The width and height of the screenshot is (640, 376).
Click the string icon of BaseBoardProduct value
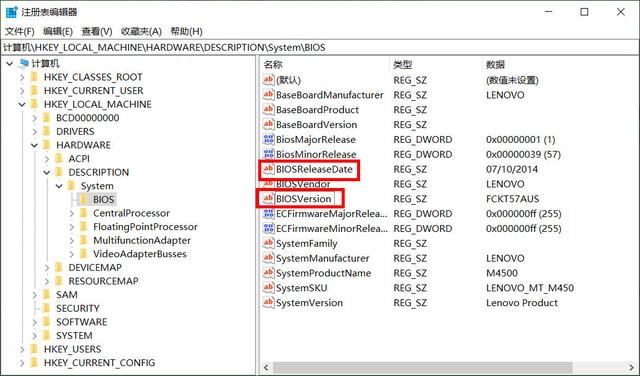pyautogui.click(x=268, y=109)
